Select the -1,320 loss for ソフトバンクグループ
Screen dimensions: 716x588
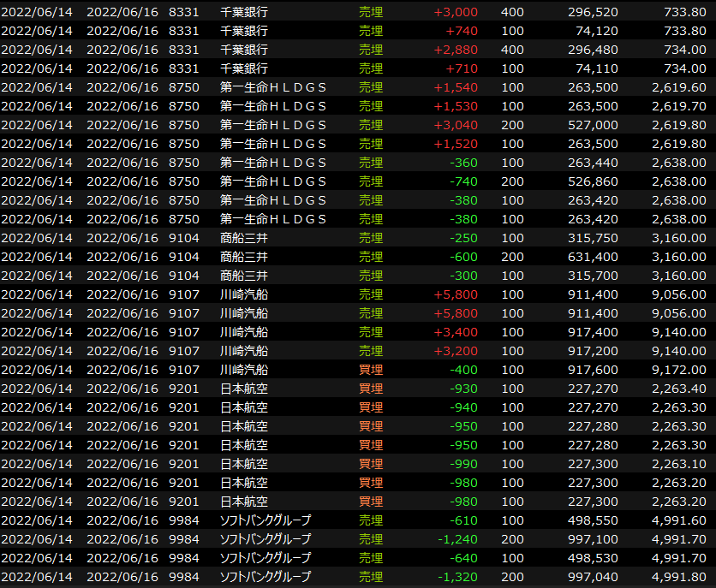click(x=458, y=577)
